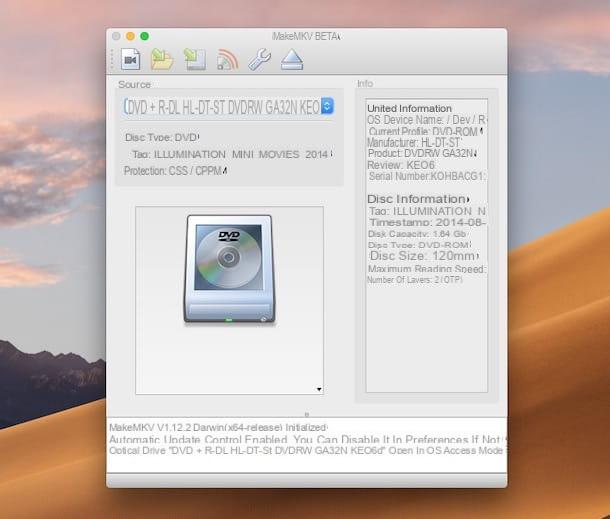Click the large DVD drive icon to scan disc
Viewport: 610px width, 519px height.
point(229,269)
